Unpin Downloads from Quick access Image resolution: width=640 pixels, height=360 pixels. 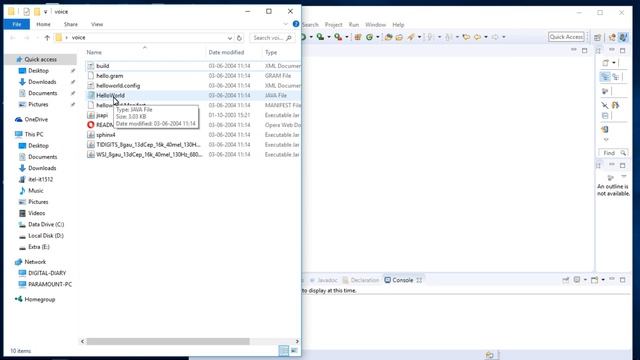click(x=73, y=82)
